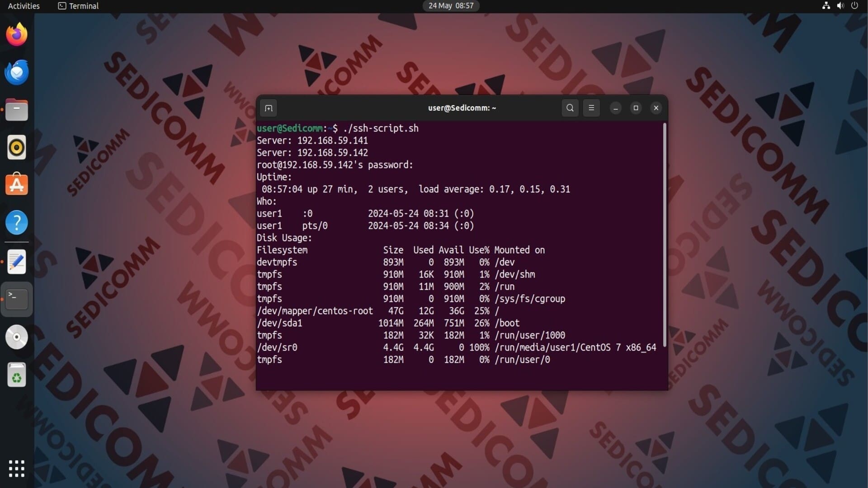Open Thunderbird mail from the dock
Screen dimensions: 868x488
pyautogui.click(x=17, y=72)
